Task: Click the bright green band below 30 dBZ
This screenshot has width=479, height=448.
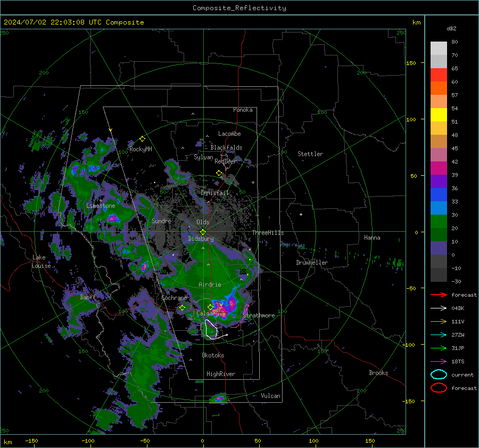Action: (x=439, y=221)
